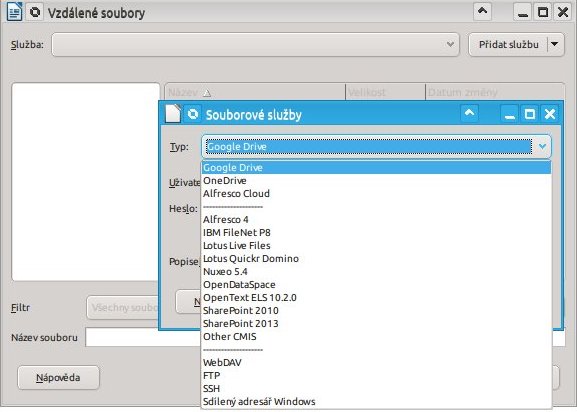Select Sdílený adresář Windows option
Viewport: 577px width, 412px height.
376,401
